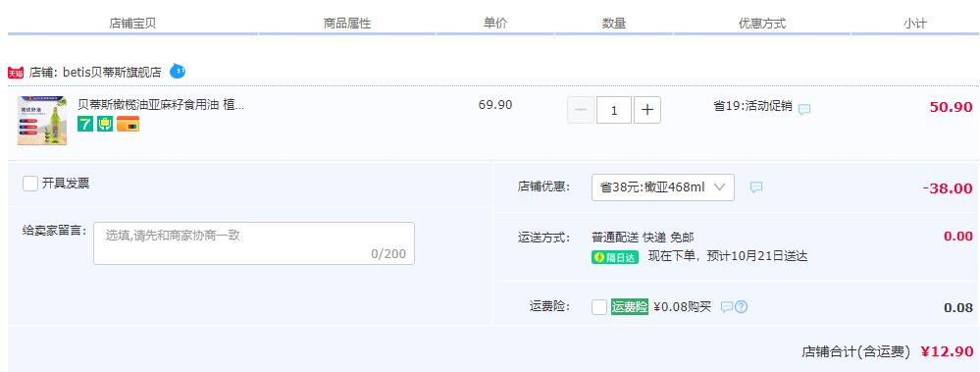980x372 pixels.
Task: Click the 隔日达 next-day delivery badge
Action: pyautogui.click(x=615, y=257)
